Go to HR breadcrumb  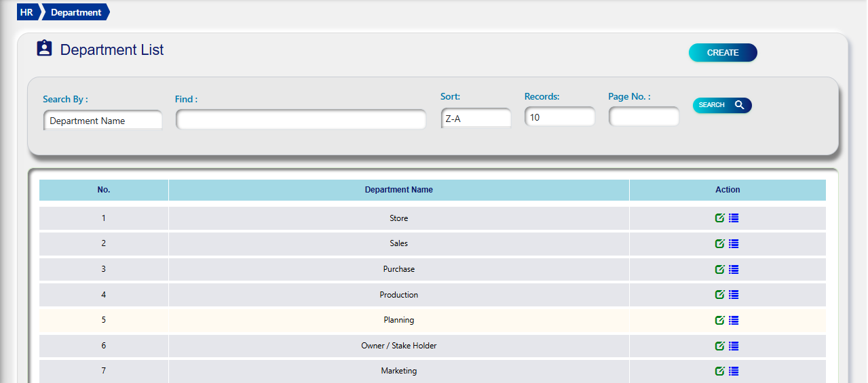(x=26, y=12)
